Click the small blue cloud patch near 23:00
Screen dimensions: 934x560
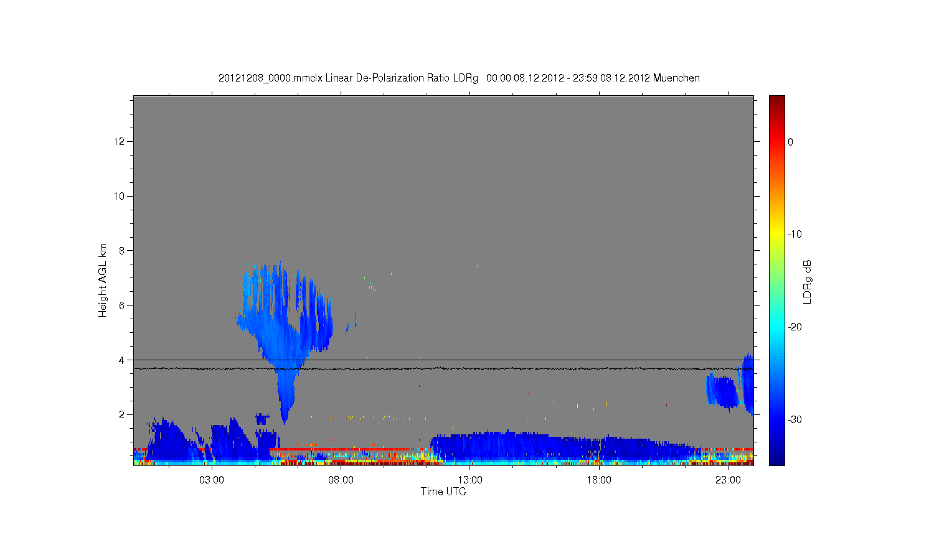pyautogui.click(x=722, y=391)
